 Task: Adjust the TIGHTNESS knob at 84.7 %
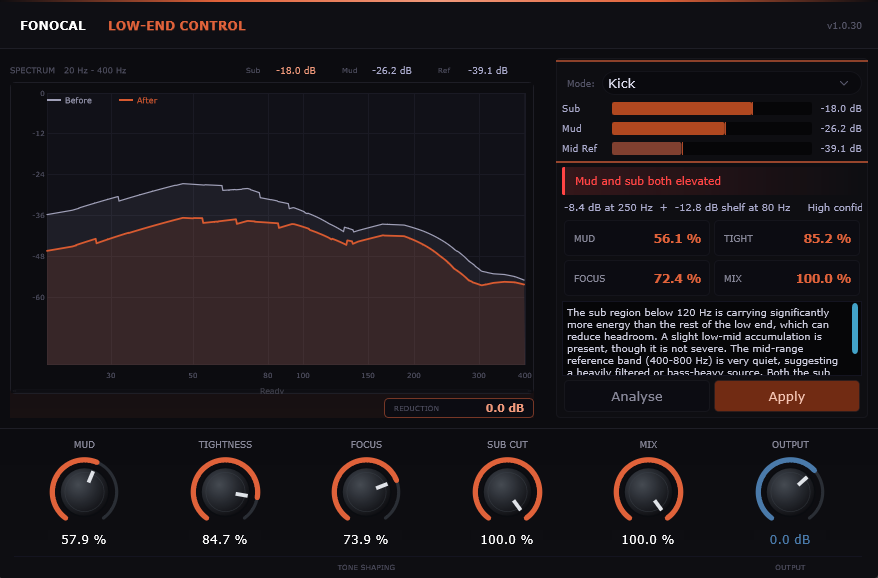[225, 491]
